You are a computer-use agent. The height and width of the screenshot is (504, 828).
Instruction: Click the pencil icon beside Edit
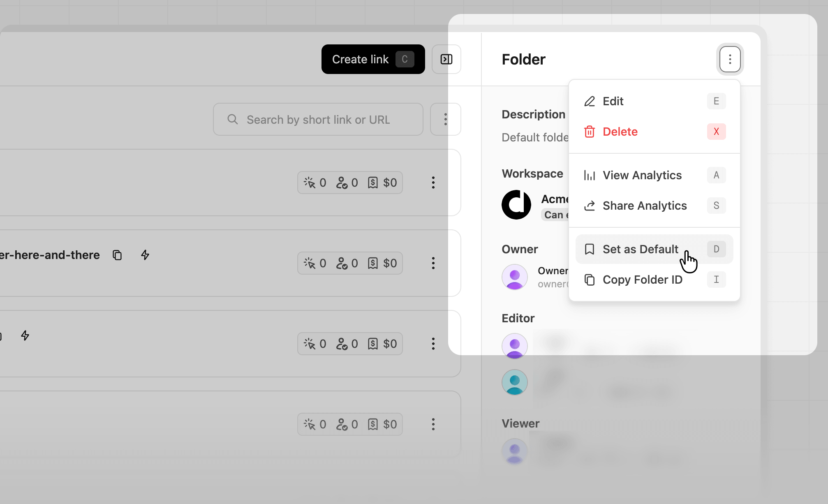590,101
